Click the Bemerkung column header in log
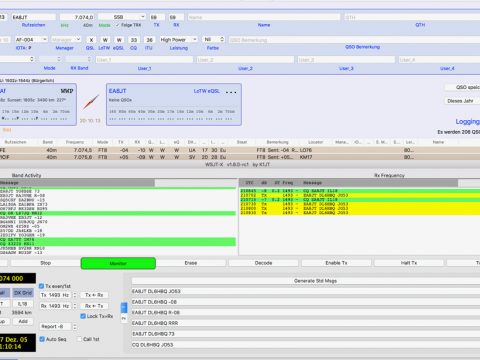 (277, 142)
